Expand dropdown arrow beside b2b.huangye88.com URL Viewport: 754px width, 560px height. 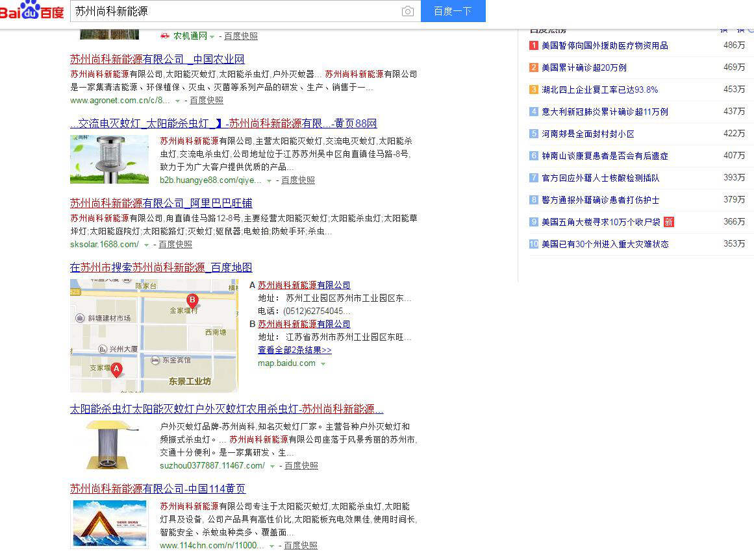tap(269, 180)
